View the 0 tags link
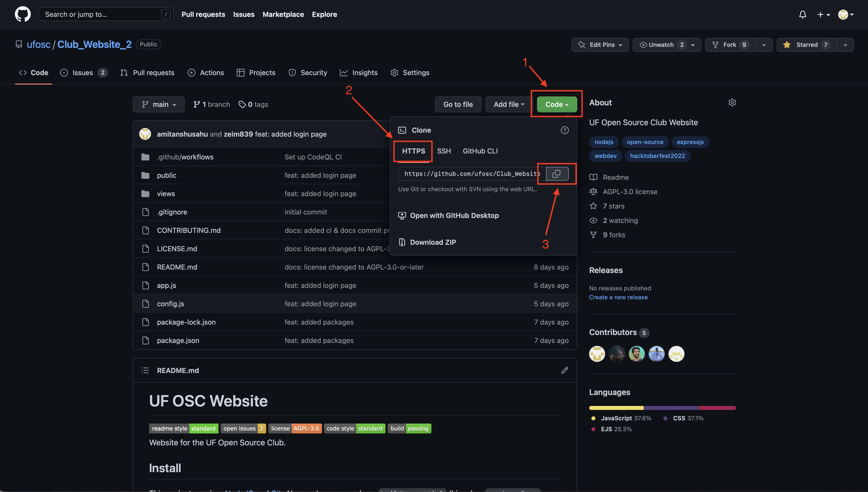The height and width of the screenshot is (492, 868). tap(253, 104)
